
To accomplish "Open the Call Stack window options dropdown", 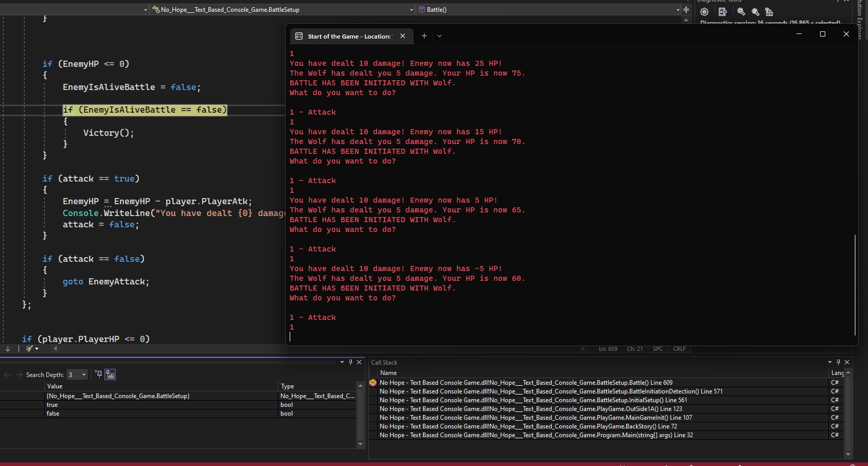I will (x=830, y=362).
